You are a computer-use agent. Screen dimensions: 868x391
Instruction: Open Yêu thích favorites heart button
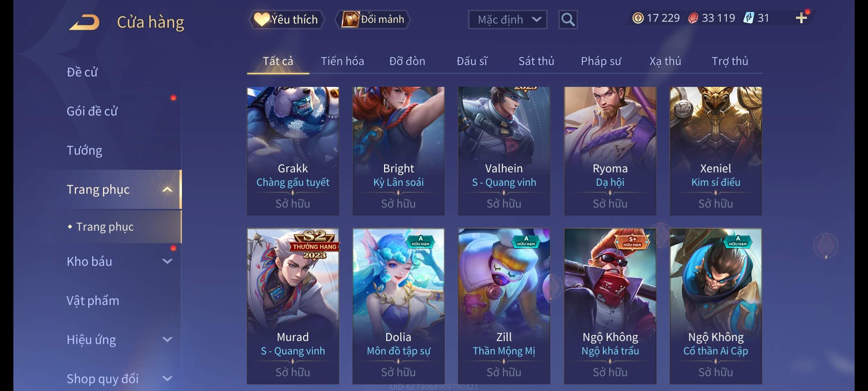tap(286, 20)
